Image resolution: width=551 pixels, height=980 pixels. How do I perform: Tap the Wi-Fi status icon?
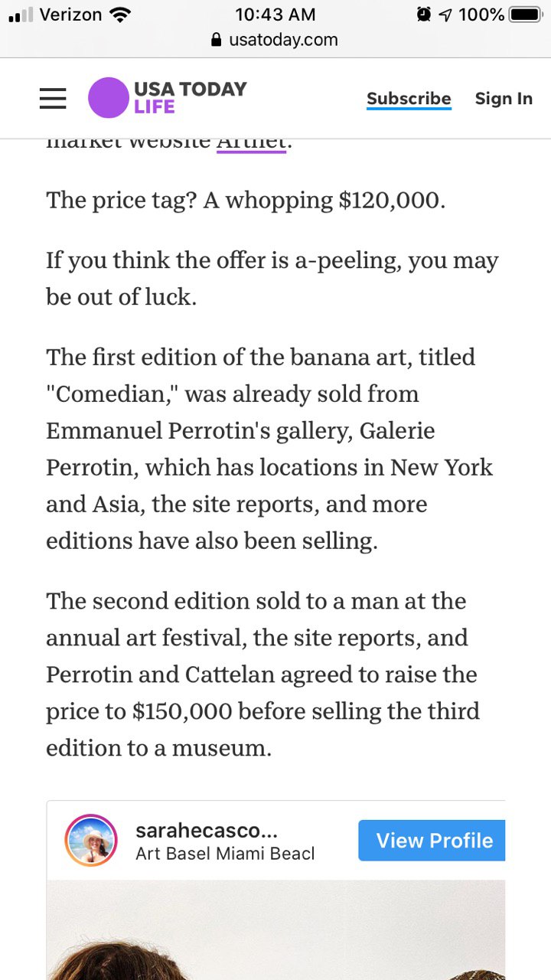tap(120, 15)
